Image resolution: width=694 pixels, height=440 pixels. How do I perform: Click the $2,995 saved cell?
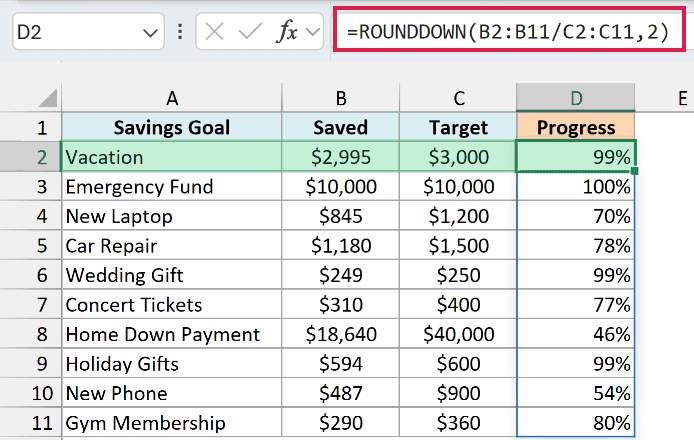click(x=340, y=157)
